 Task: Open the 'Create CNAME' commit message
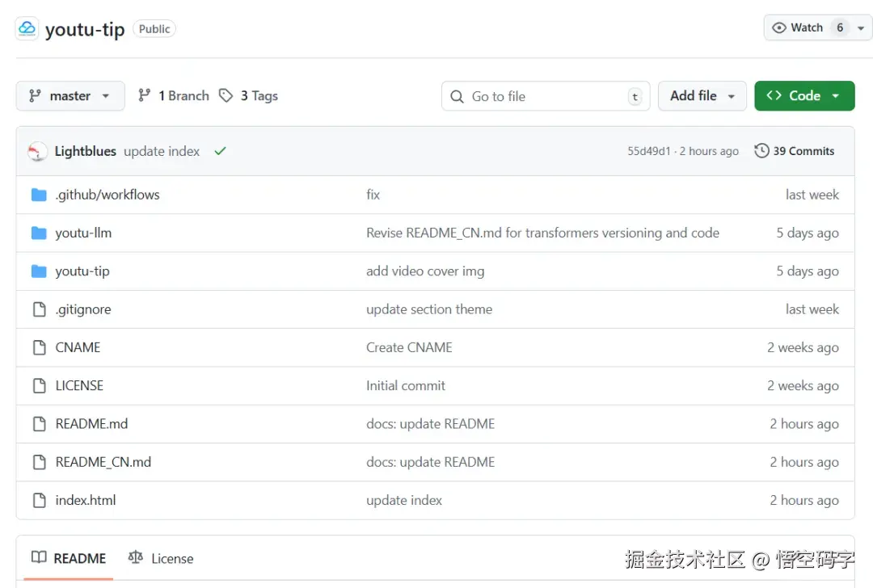[x=409, y=347]
